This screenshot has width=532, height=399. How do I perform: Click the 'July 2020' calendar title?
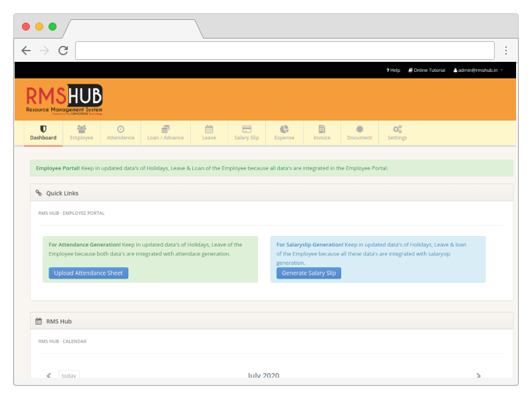tap(263, 375)
